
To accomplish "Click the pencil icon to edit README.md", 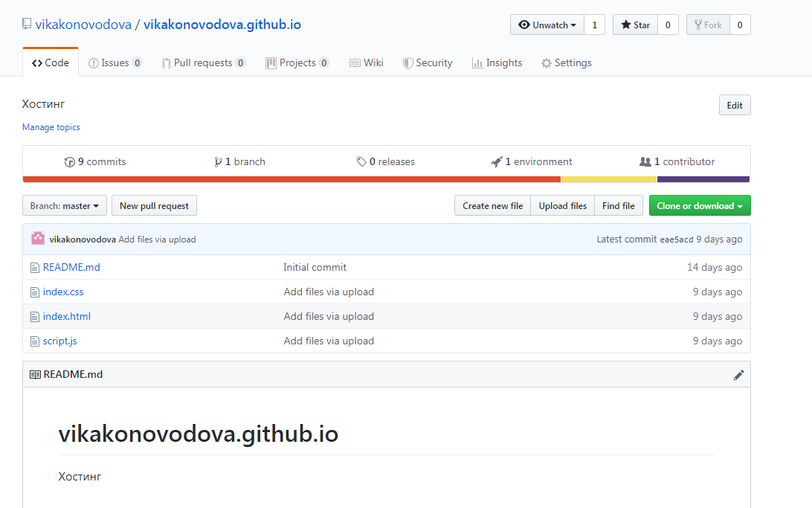I will 738,375.
